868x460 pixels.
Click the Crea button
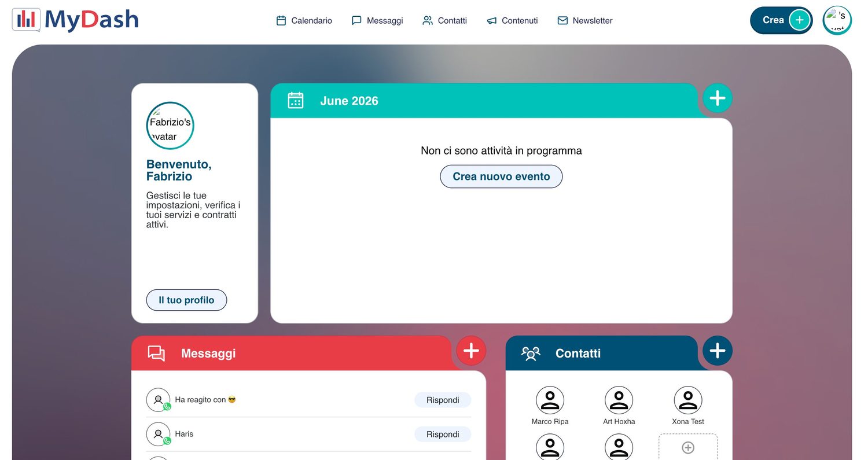[781, 20]
